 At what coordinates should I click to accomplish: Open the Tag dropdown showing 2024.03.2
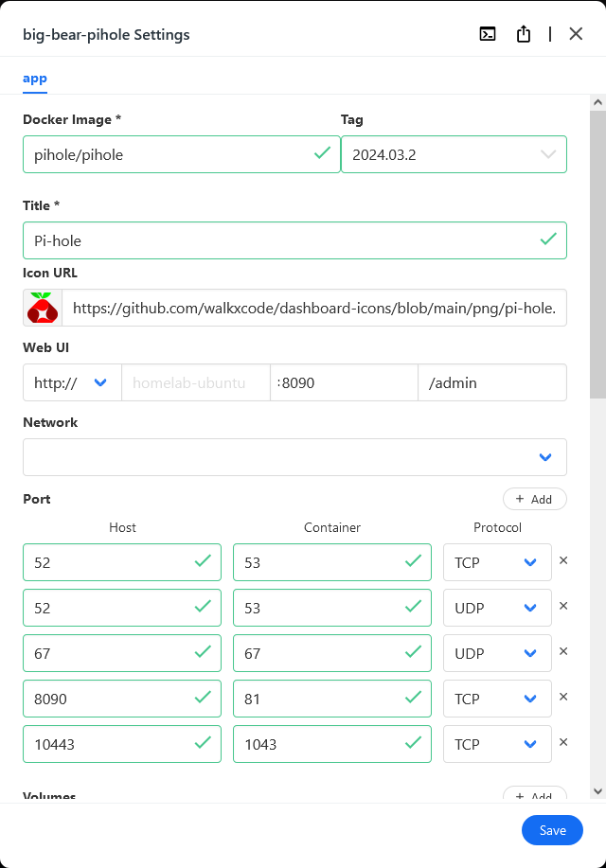click(454, 154)
